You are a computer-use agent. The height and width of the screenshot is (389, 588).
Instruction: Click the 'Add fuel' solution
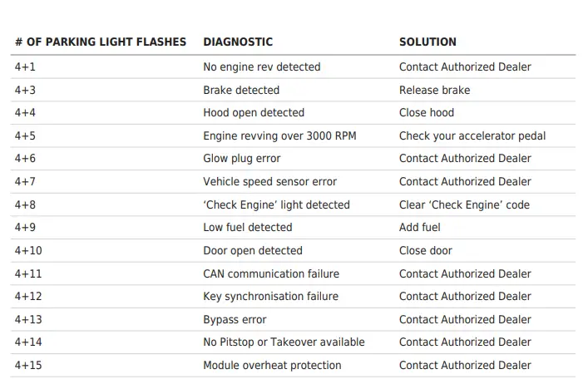pyautogui.click(x=420, y=227)
